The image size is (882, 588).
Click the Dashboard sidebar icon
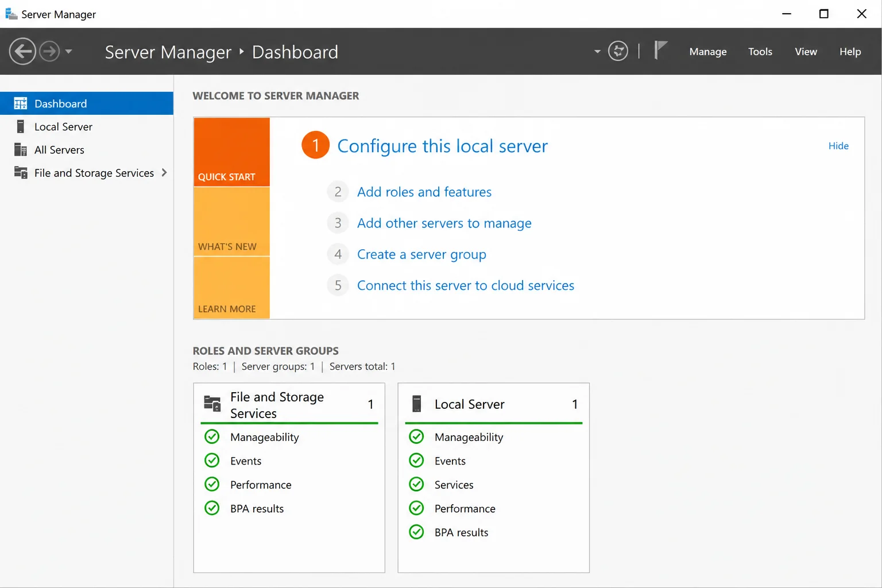coord(21,103)
